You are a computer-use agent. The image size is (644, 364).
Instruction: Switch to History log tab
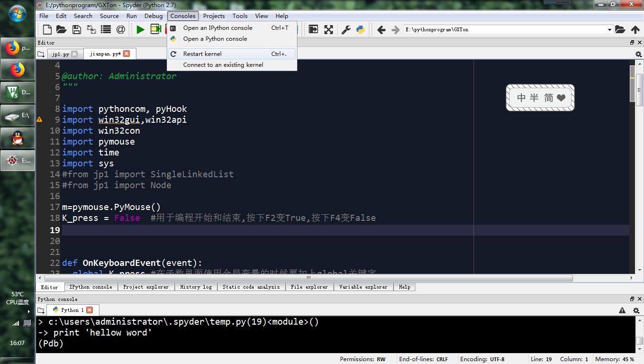(x=196, y=287)
